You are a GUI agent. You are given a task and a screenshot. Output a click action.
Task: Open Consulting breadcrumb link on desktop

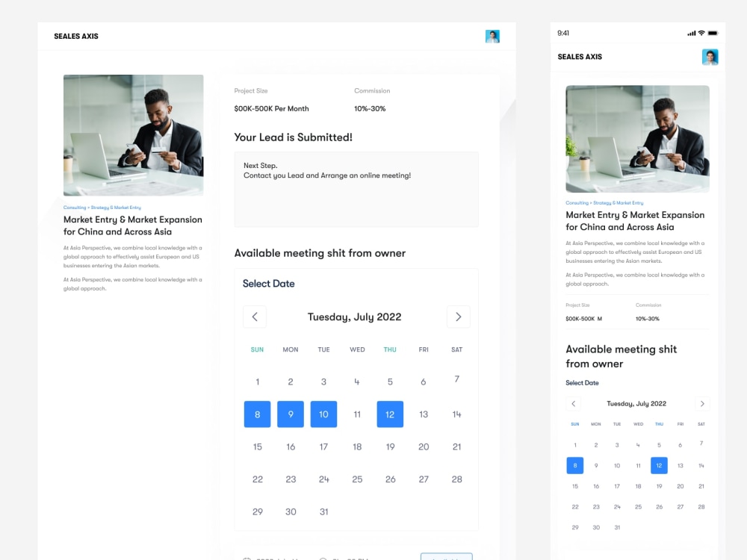pos(75,207)
